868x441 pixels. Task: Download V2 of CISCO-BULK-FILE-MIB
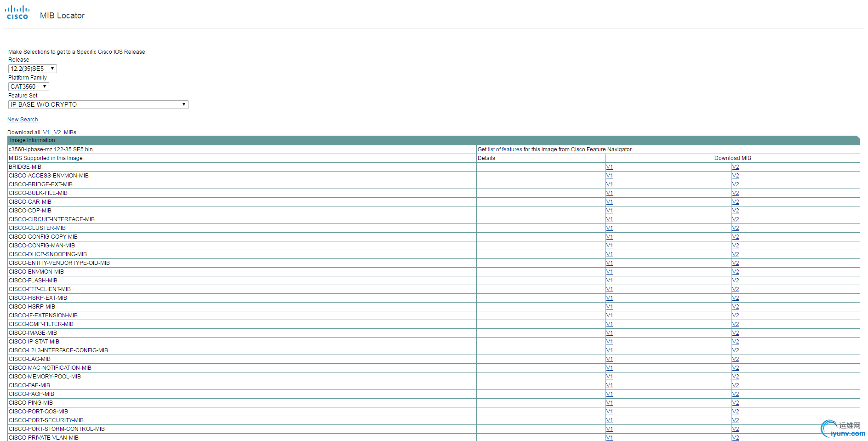pyautogui.click(x=736, y=193)
